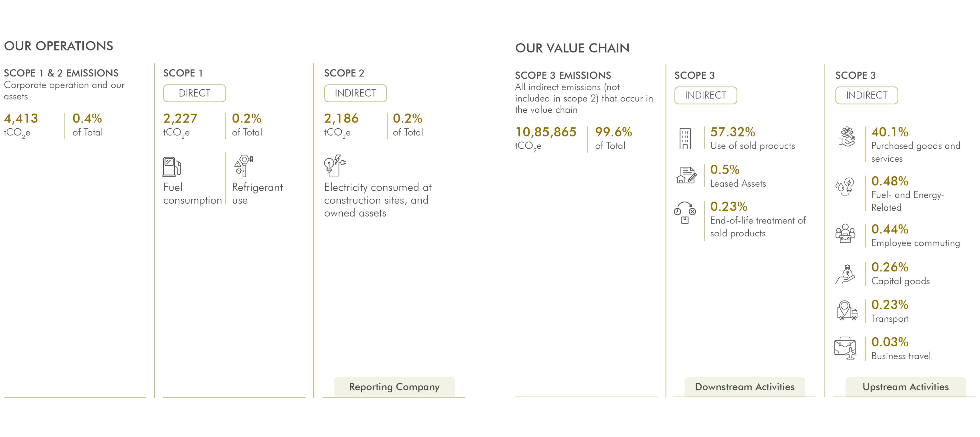
Task: Select the Reporting Company tab
Action: tap(394, 387)
